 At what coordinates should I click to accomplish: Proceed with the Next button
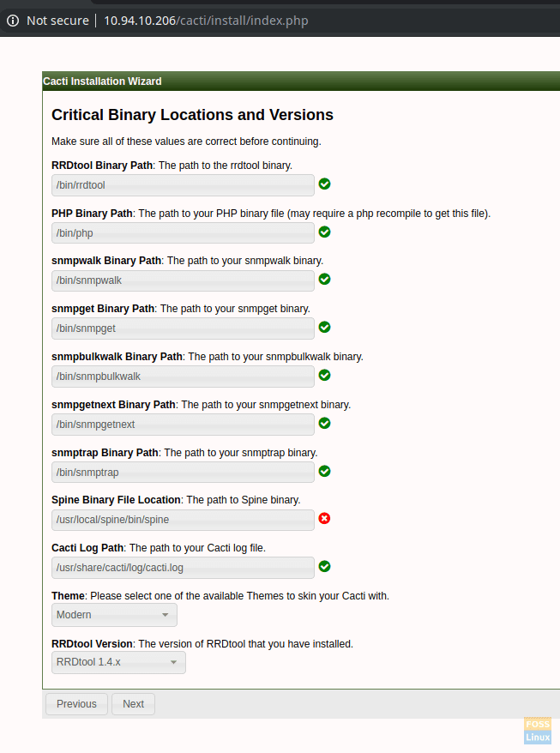coord(133,704)
